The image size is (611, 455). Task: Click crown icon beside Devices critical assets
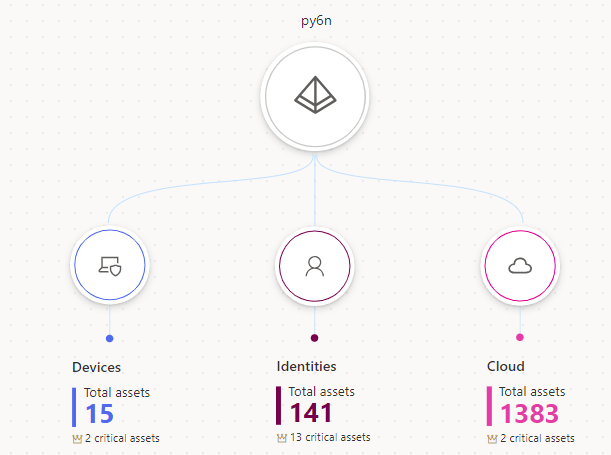click(x=77, y=438)
